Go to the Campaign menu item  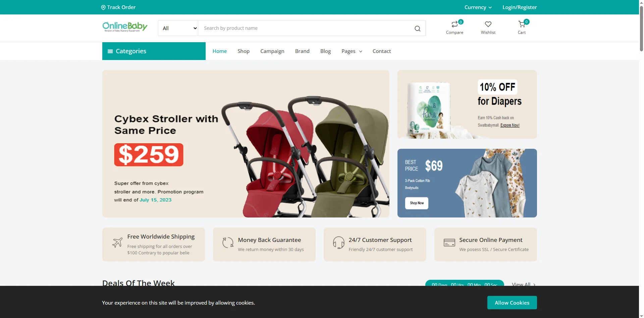coord(272,51)
